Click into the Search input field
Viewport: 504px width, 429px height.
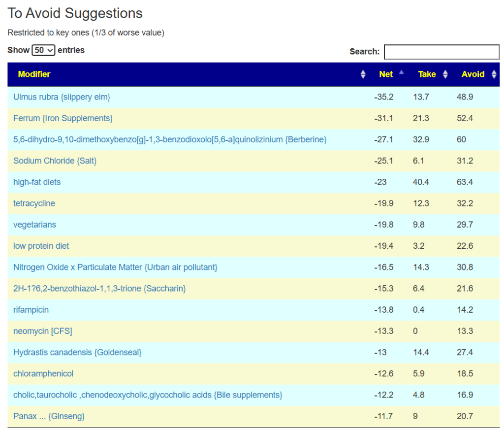pyautogui.click(x=441, y=52)
